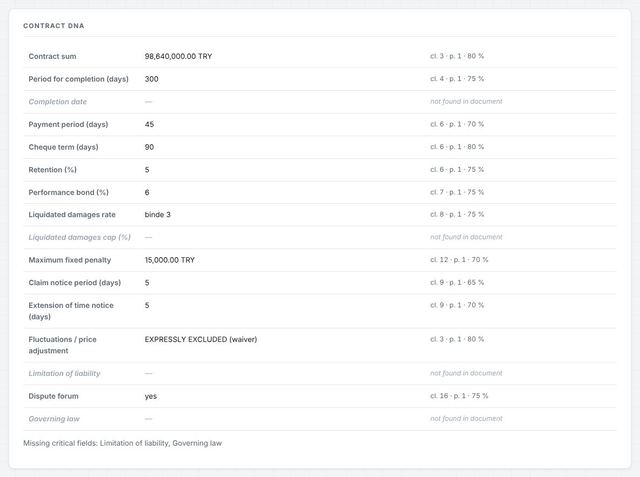
Task: Click the Contract DNA heading
Action: pos(53,26)
